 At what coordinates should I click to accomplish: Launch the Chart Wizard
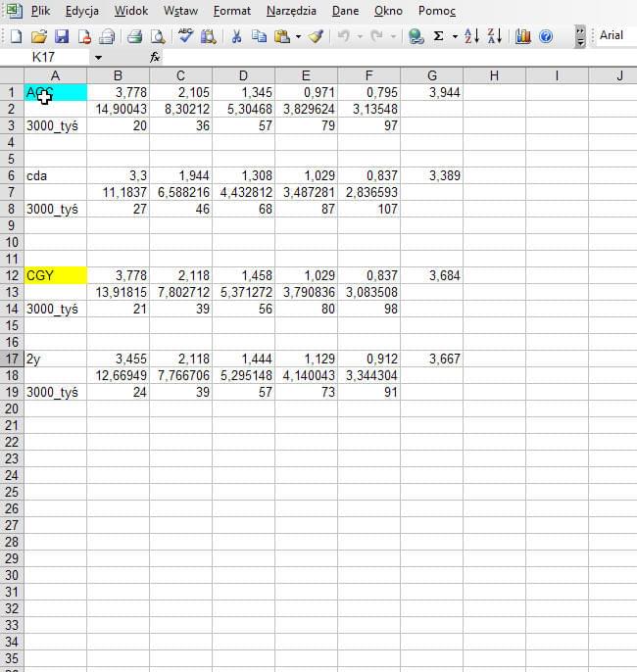point(523,36)
